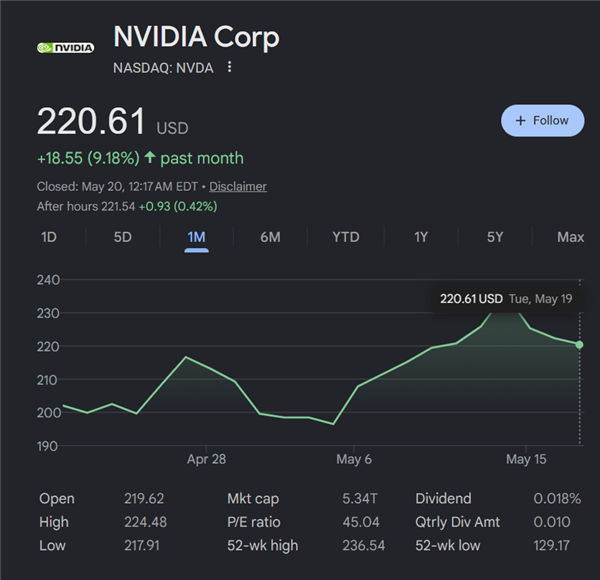600x580 pixels.
Task: Switch to the Max chart range
Action: point(571,237)
